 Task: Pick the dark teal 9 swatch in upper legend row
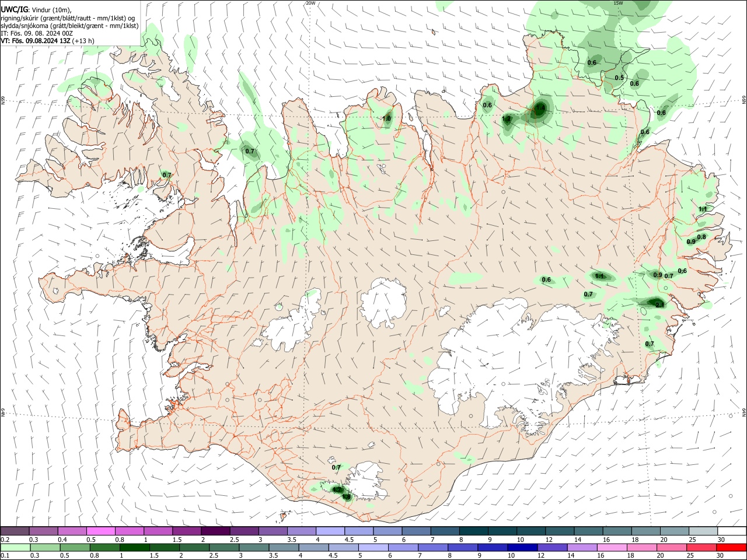(502, 531)
